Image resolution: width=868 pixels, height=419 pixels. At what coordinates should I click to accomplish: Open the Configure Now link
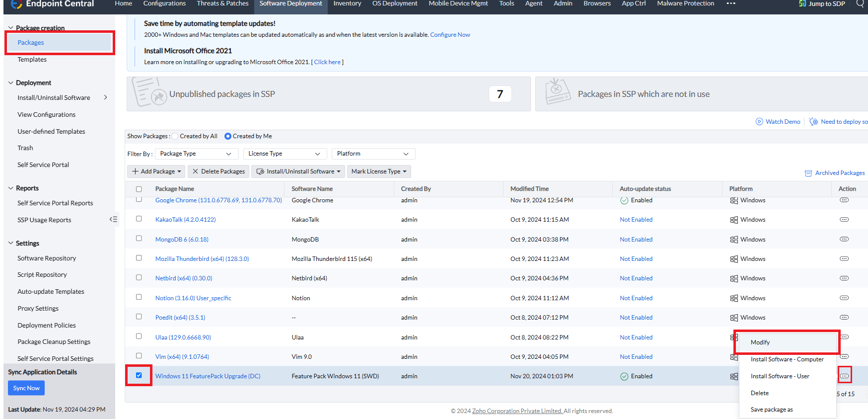[450, 35]
